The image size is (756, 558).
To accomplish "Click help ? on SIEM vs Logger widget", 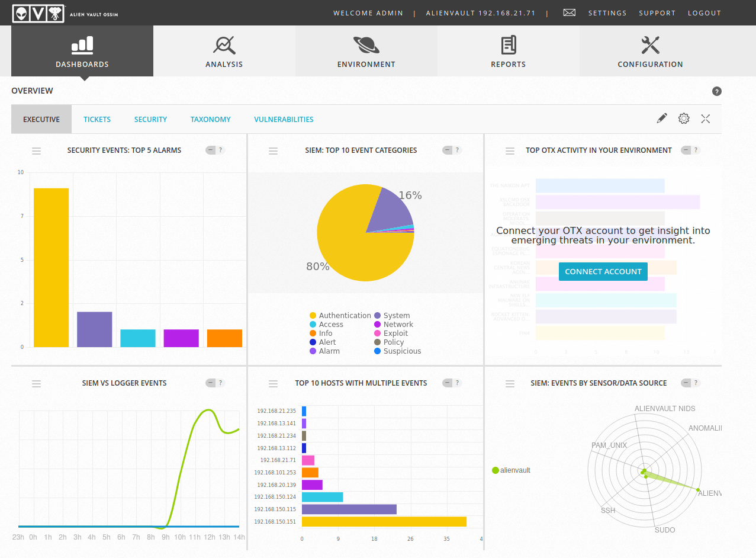I will tap(221, 383).
